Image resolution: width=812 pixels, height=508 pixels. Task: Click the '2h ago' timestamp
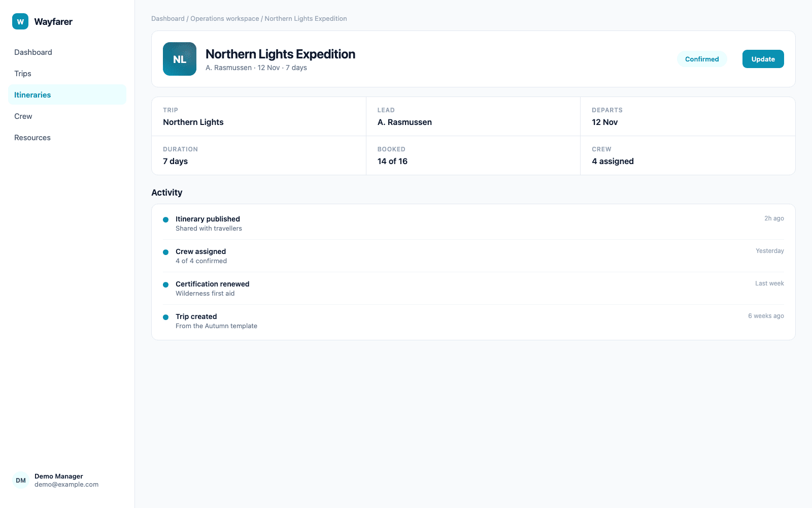[774, 218]
